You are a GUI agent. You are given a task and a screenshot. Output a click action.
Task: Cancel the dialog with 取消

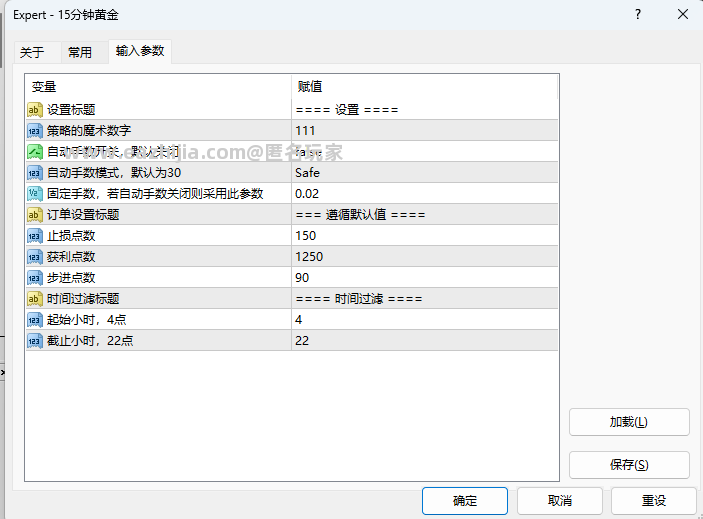pos(560,501)
